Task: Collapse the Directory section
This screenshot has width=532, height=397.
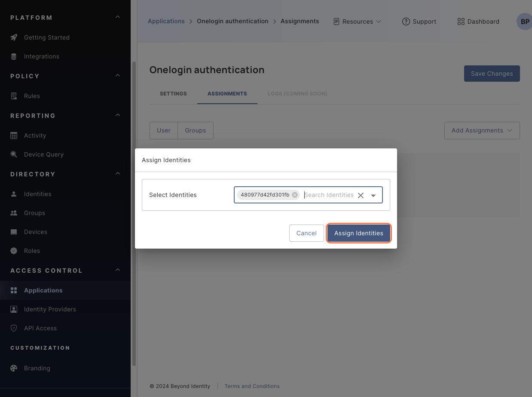Action: [x=118, y=174]
